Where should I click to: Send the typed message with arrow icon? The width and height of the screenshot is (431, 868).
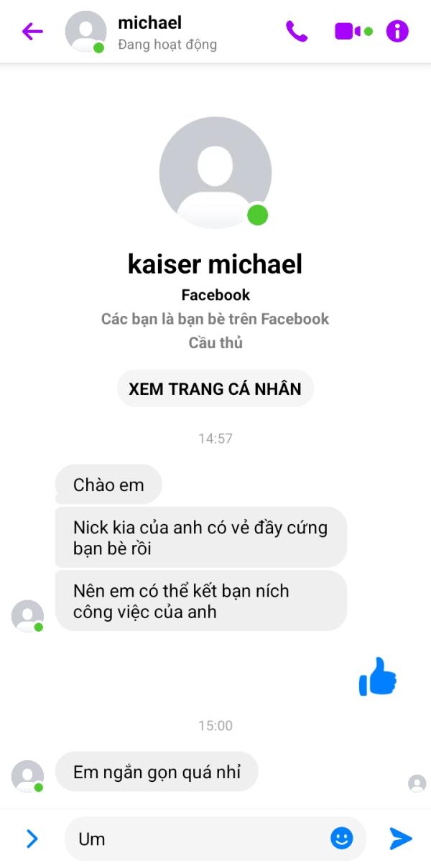pyautogui.click(x=401, y=838)
